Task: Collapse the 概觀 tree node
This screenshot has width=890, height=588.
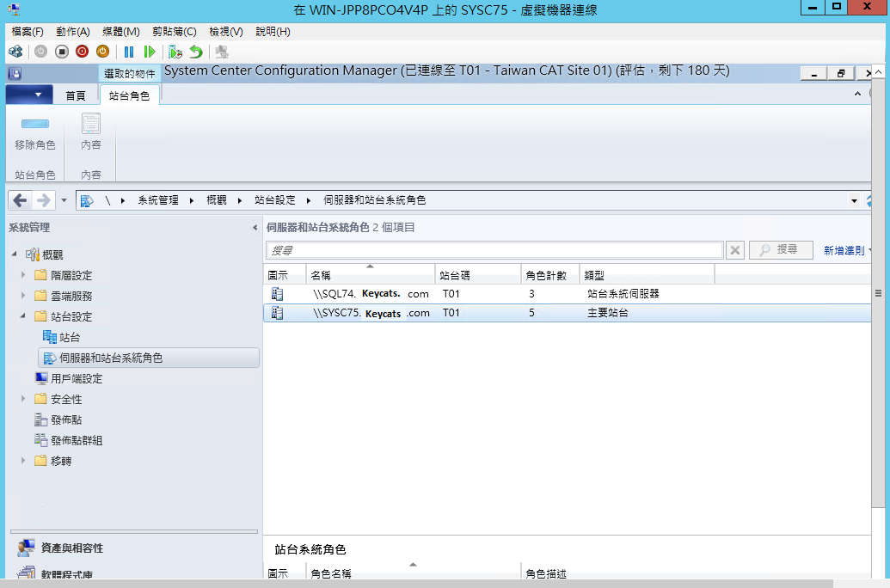Action: pos(15,254)
